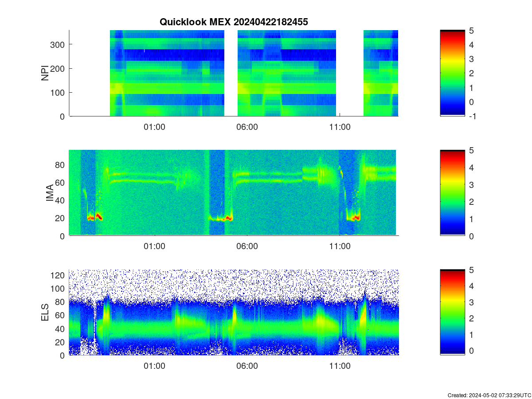
Task: Click the 01:00 tick under the ELS plot
Action: tap(154, 366)
